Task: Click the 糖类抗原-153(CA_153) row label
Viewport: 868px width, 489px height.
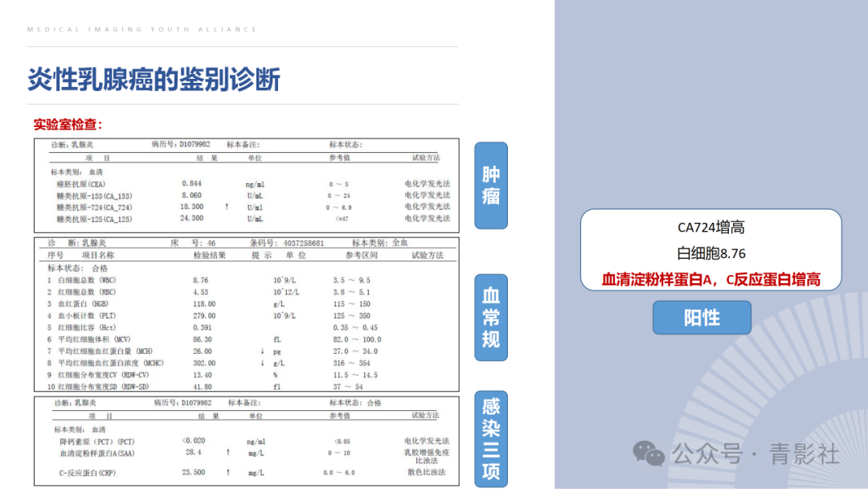Action: tap(94, 196)
